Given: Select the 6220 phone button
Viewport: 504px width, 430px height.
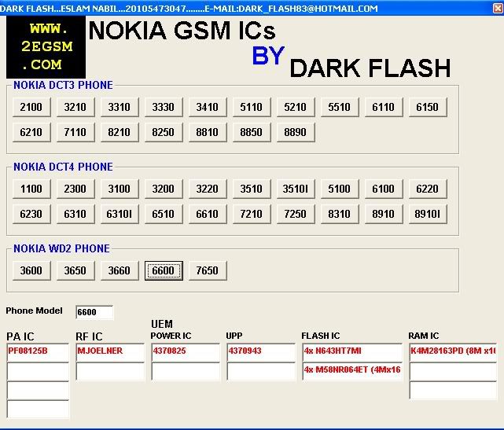Looking at the screenshot, I should (428, 189).
